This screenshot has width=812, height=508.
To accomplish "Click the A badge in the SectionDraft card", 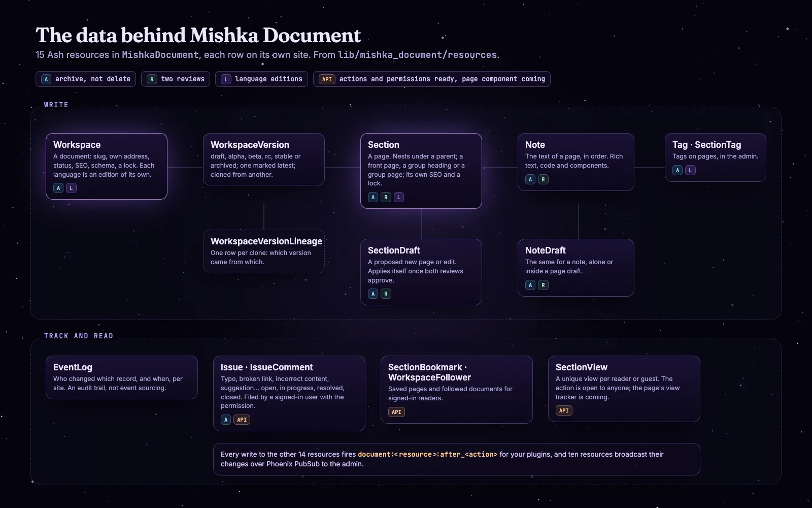I will pos(373,294).
